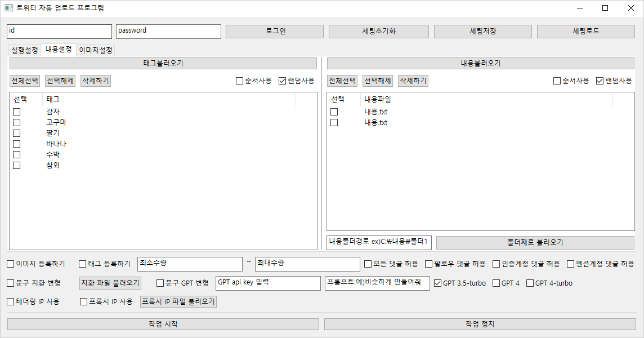
Task: Check the box for tag 수박
Action: [16, 154]
